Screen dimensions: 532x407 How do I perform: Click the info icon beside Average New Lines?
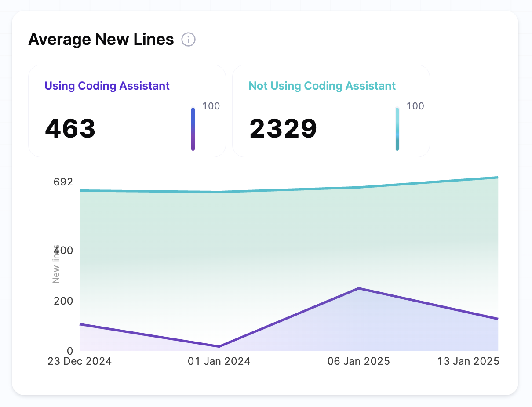point(189,40)
